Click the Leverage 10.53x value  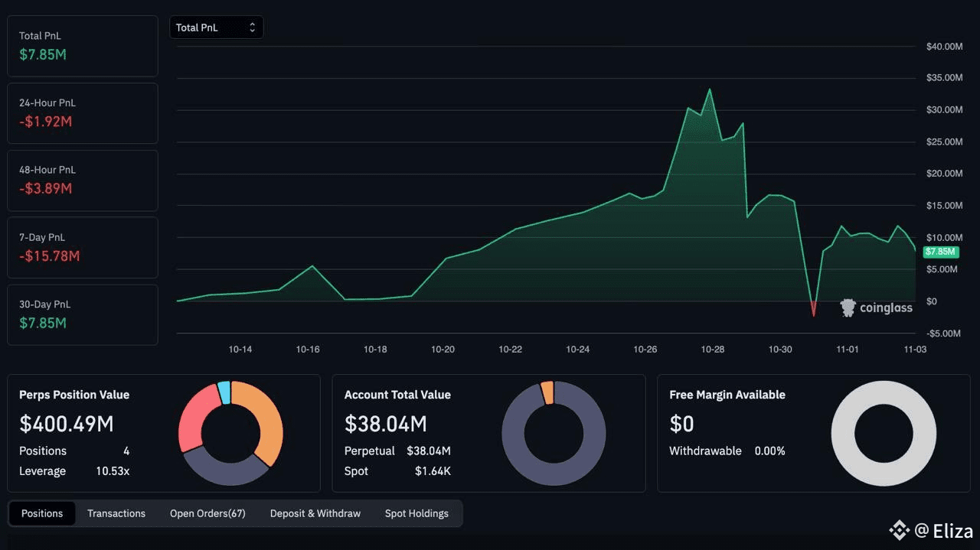[113, 471]
